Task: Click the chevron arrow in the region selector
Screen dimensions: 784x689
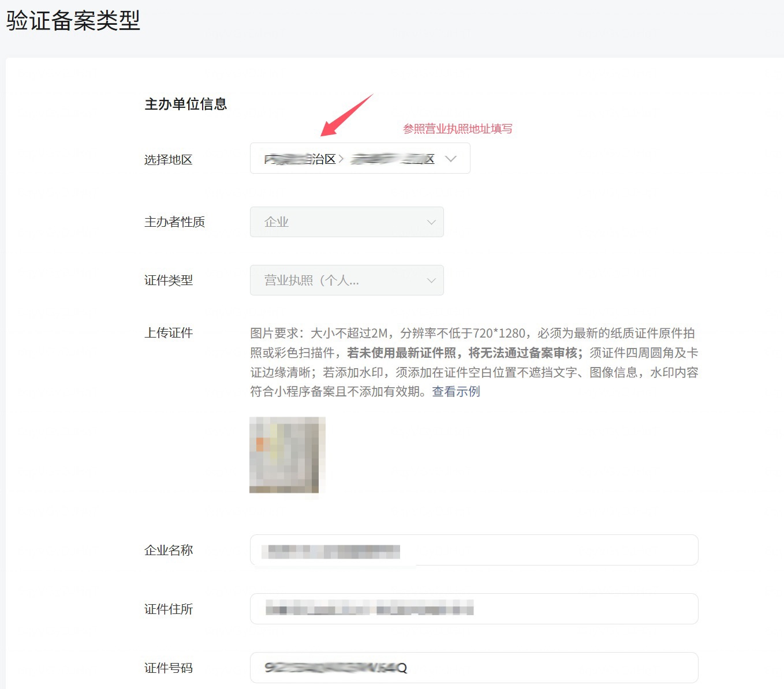Action: [x=450, y=159]
